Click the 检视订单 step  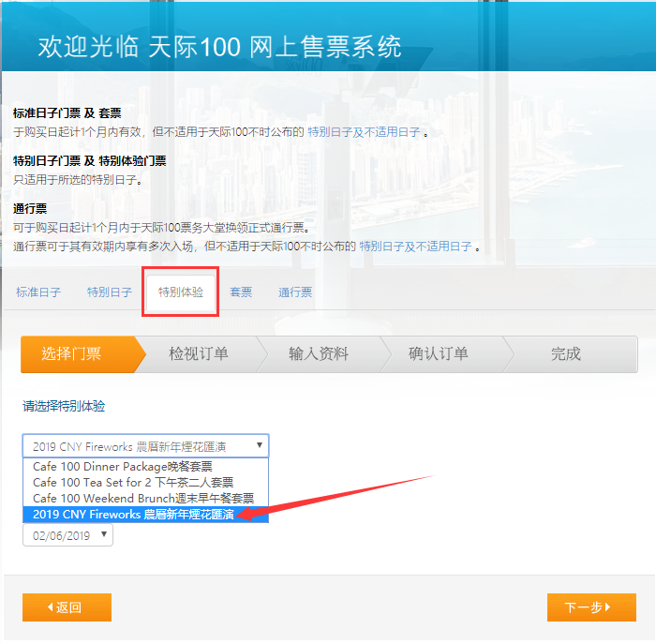point(199,354)
